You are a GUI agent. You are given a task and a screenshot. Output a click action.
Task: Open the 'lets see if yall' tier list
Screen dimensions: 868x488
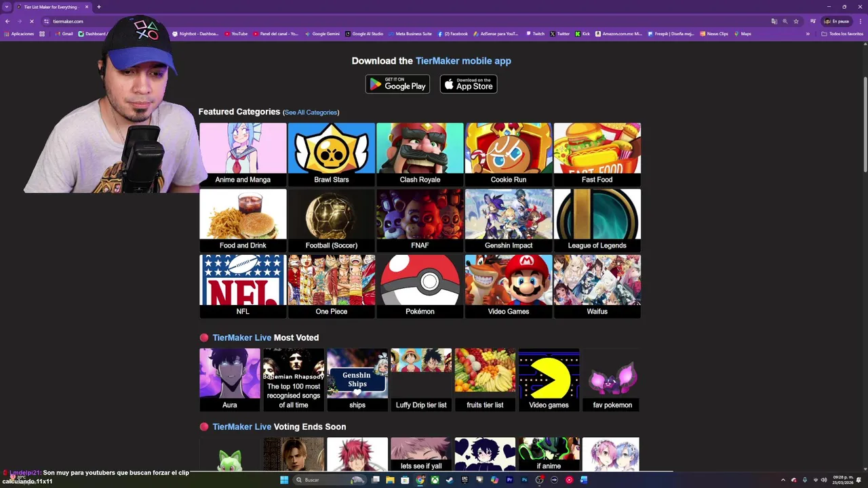point(421,454)
